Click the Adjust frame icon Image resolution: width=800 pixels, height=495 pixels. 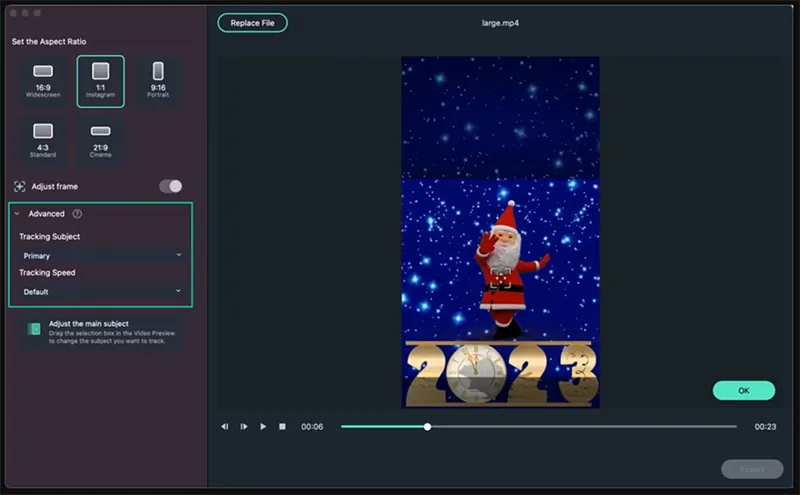point(19,186)
